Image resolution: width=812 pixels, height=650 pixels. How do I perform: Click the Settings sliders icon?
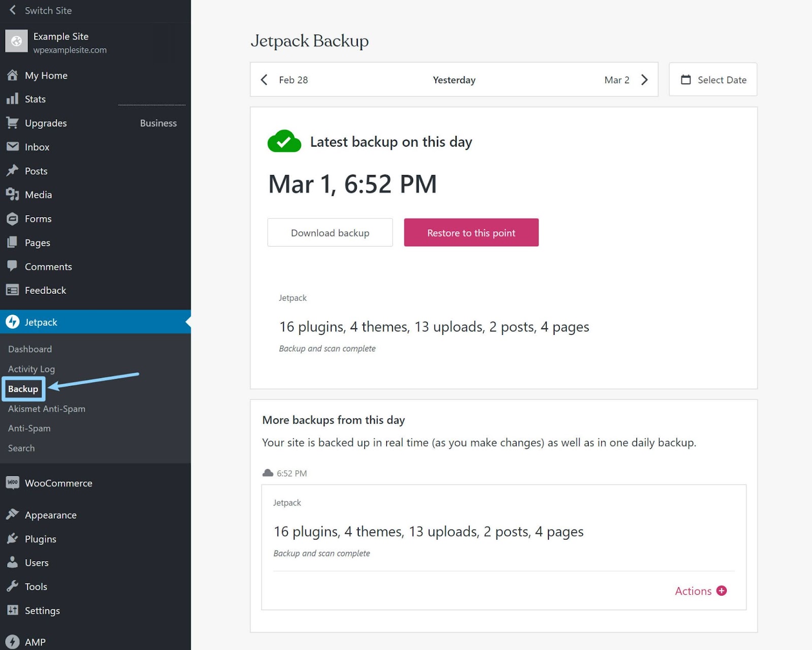tap(13, 610)
